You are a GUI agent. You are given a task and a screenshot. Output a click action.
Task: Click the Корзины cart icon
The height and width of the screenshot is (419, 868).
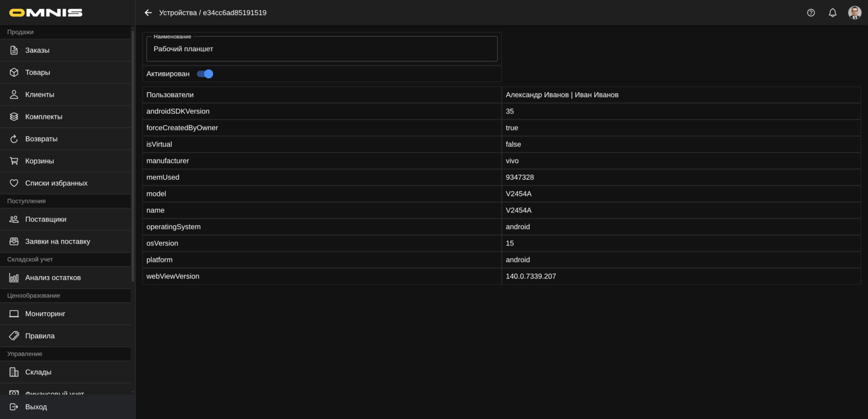pos(14,161)
